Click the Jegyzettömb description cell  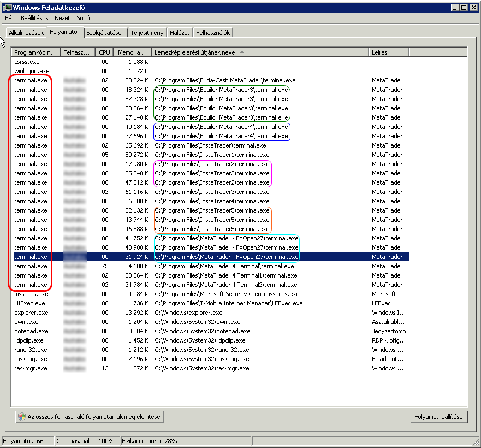pyautogui.click(x=389, y=331)
